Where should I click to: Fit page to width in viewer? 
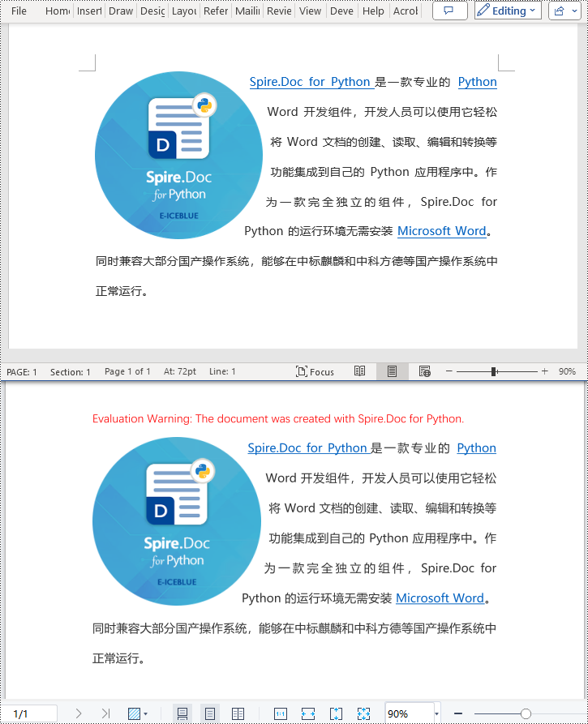[308, 713]
